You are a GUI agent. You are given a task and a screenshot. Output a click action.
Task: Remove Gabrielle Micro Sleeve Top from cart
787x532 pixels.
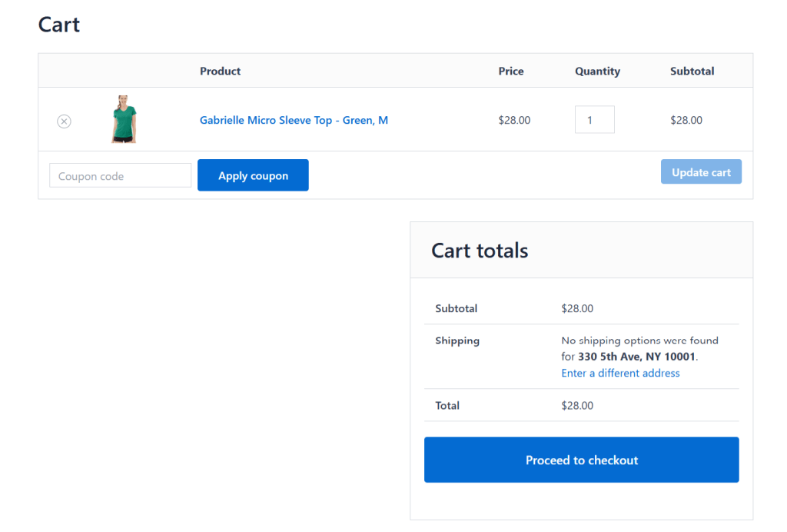click(x=64, y=121)
